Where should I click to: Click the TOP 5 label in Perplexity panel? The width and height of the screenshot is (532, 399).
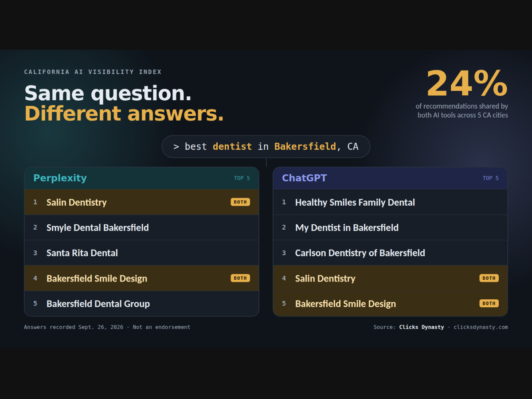click(x=242, y=178)
